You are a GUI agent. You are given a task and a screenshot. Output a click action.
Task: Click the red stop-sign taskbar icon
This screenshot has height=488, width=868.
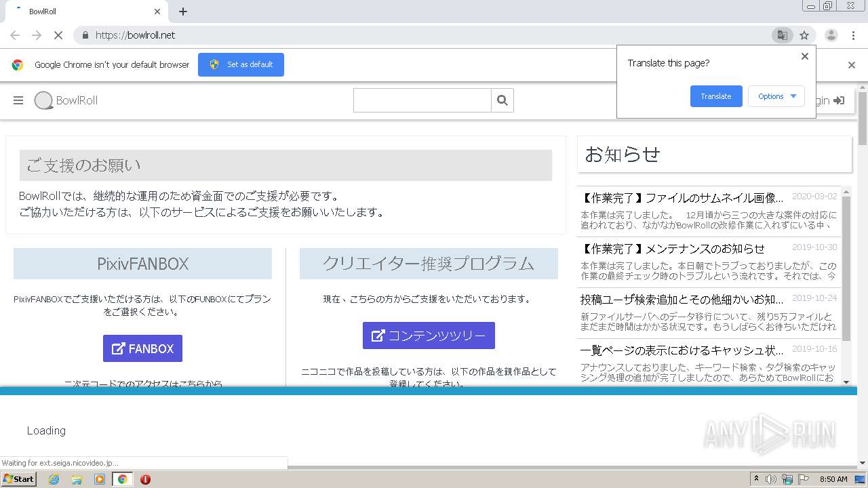pos(145,479)
